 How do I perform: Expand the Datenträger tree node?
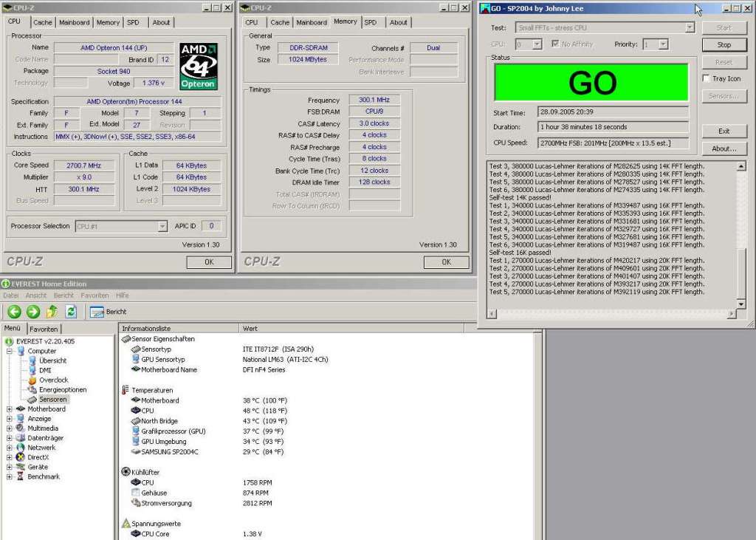pos(9,438)
